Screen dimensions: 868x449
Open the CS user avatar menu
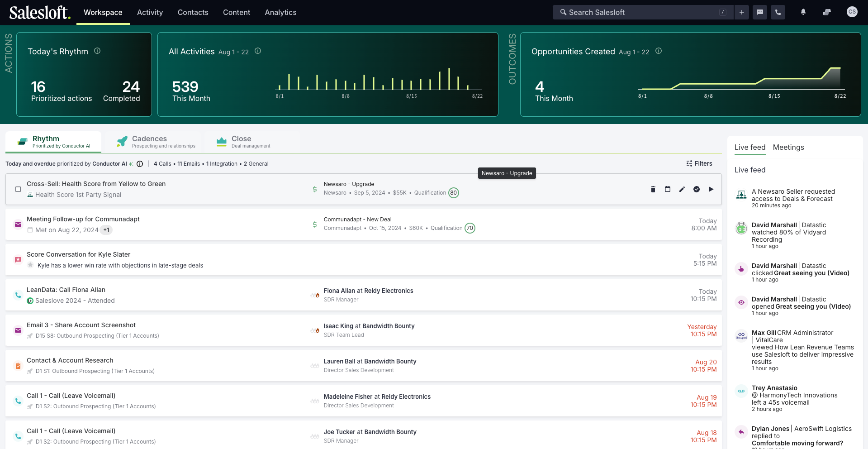852,12
